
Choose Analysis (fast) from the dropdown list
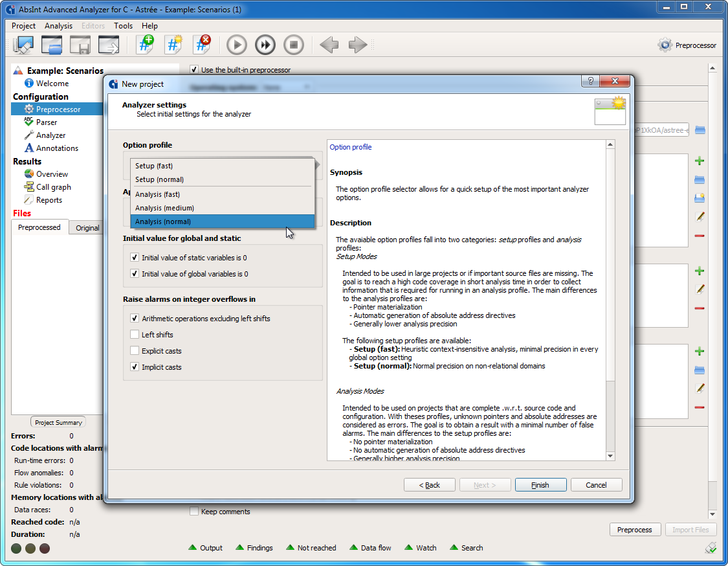[x=223, y=194]
